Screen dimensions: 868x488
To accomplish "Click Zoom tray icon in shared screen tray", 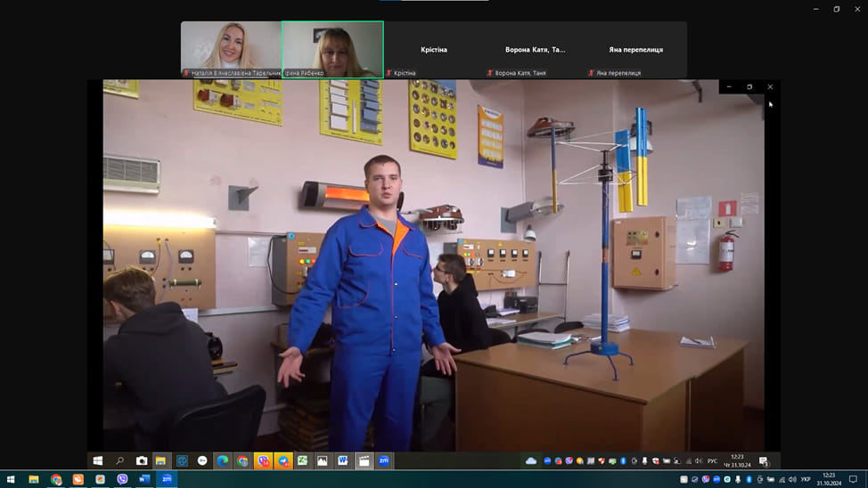I will click(x=547, y=461).
